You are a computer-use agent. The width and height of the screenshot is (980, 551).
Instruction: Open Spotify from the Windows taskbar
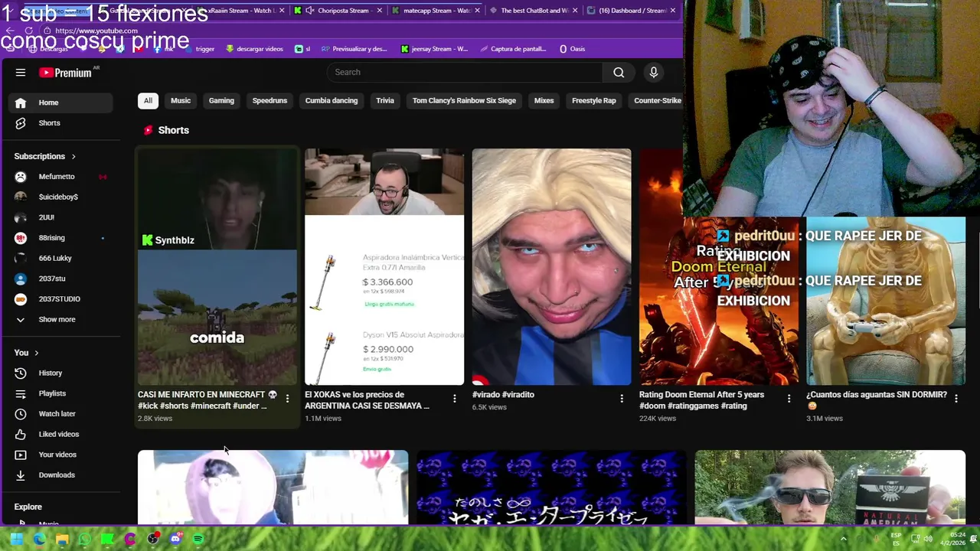pyautogui.click(x=198, y=540)
